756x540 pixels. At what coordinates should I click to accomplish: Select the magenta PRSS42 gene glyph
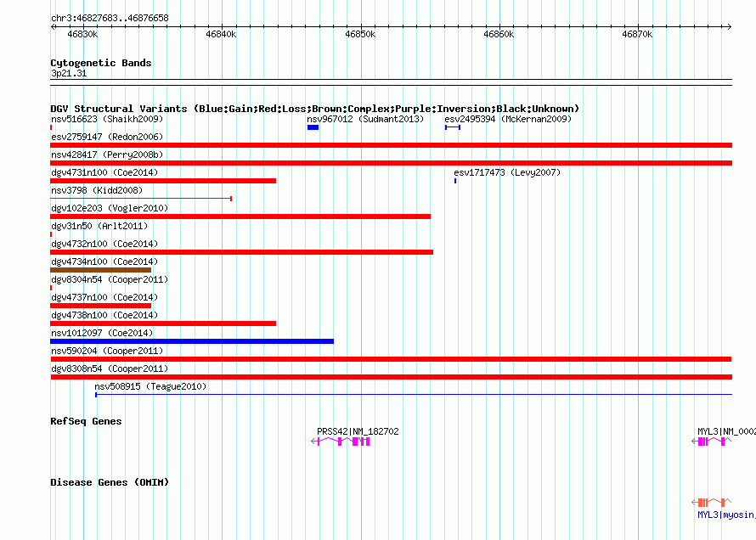(341, 442)
